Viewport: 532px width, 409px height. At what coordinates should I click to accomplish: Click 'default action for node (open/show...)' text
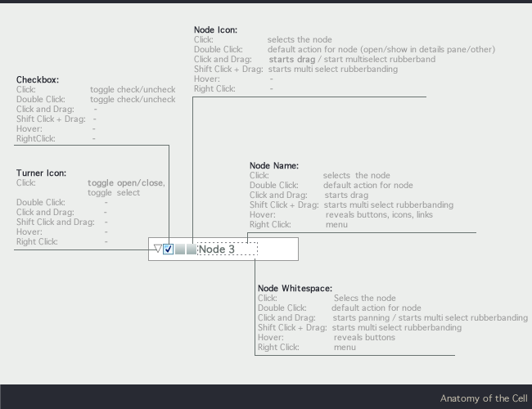pyautogui.click(x=381, y=49)
